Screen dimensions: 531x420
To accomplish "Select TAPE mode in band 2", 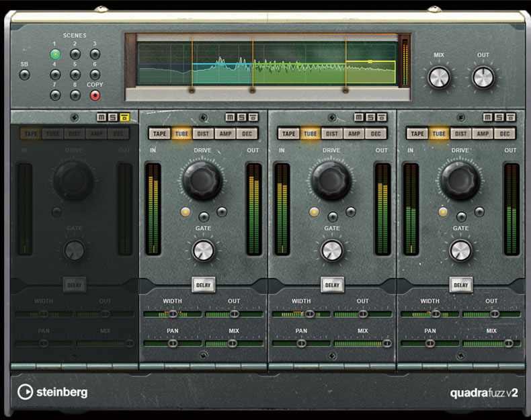I will click(159, 134).
